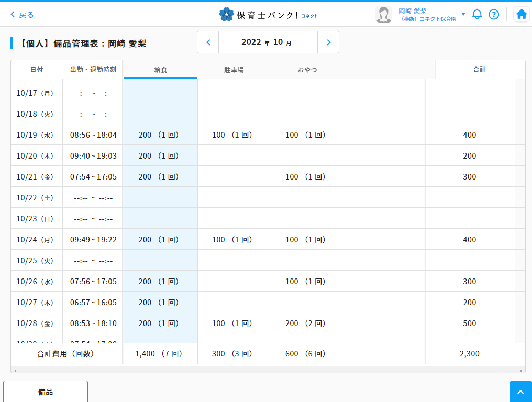Open the 備品 bottom tab

pos(46,392)
